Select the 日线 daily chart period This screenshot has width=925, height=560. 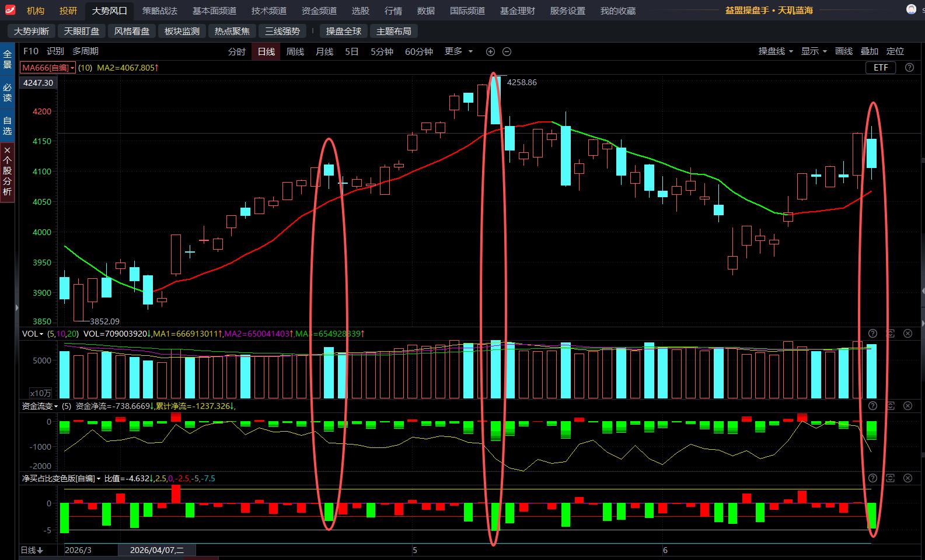click(x=266, y=51)
